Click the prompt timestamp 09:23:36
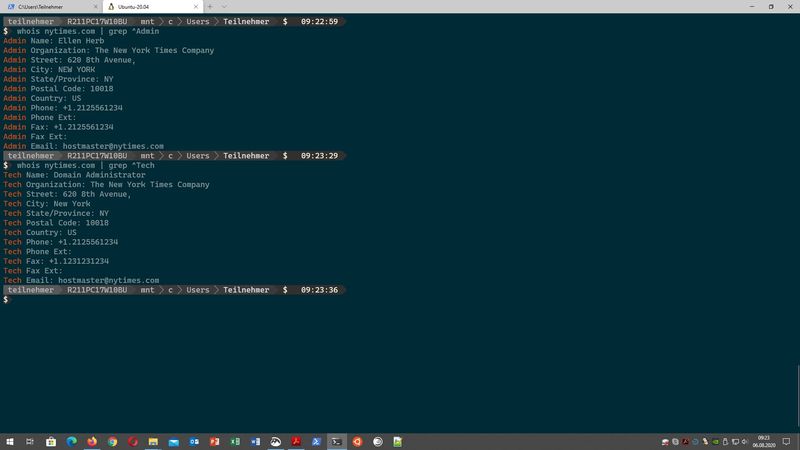Image resolution: width=800 pixels, height=450 pixels. (319, 290)
